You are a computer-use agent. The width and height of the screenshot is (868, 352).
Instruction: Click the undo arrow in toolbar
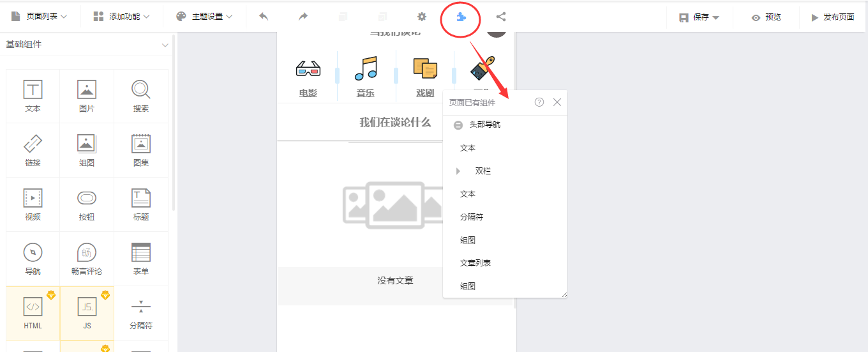click(x=264, y=17)
